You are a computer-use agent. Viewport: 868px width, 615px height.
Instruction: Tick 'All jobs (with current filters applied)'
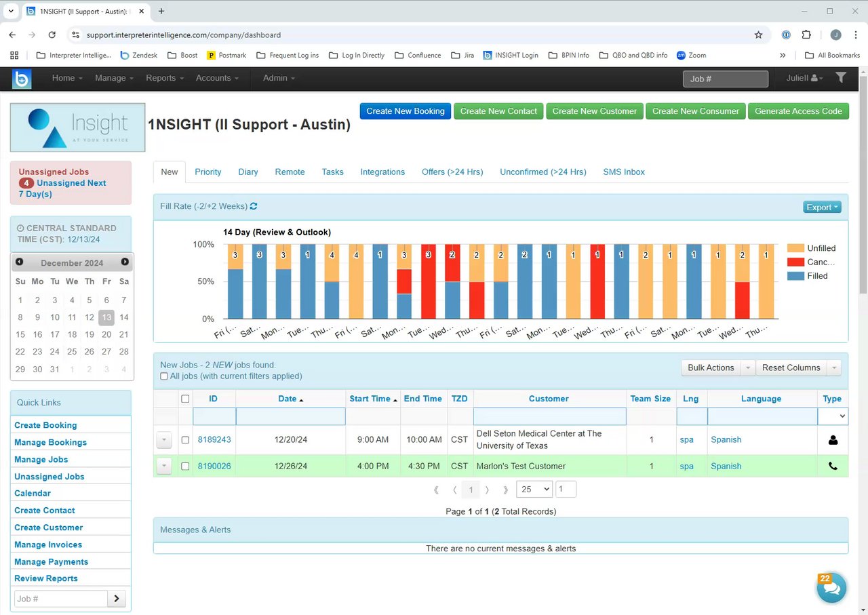[x=164, y=376]
